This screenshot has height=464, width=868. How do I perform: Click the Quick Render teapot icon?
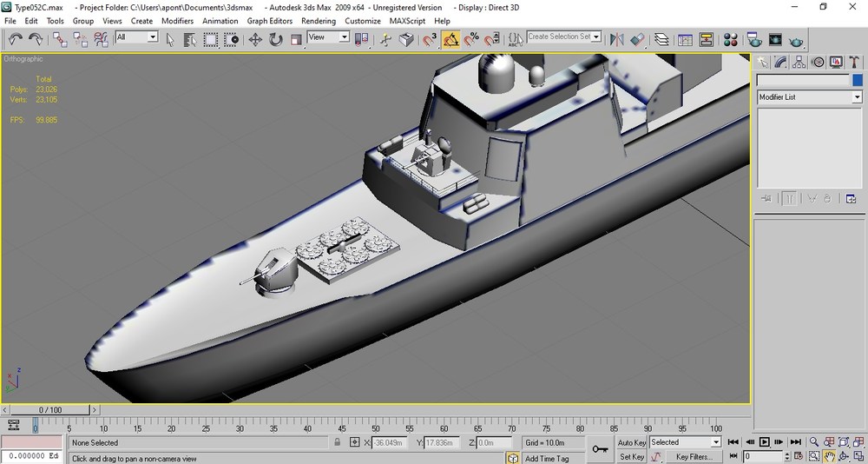(x=797, y=40)
